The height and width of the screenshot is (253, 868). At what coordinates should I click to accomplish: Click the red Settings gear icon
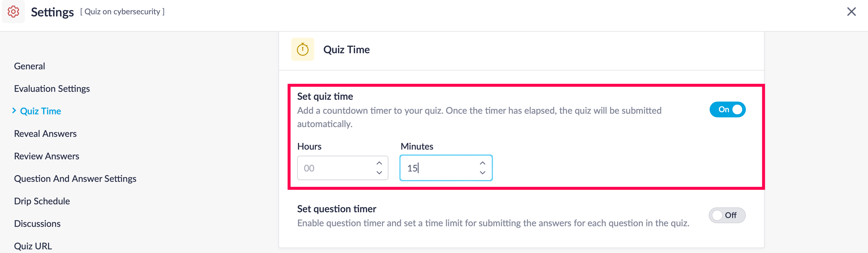[x=13, y=12]
